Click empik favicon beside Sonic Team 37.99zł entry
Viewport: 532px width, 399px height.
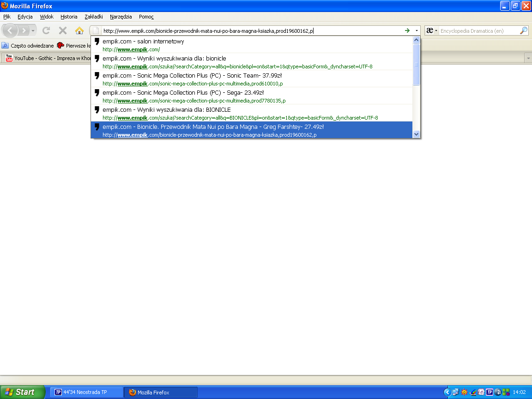[x=97, y=75]
